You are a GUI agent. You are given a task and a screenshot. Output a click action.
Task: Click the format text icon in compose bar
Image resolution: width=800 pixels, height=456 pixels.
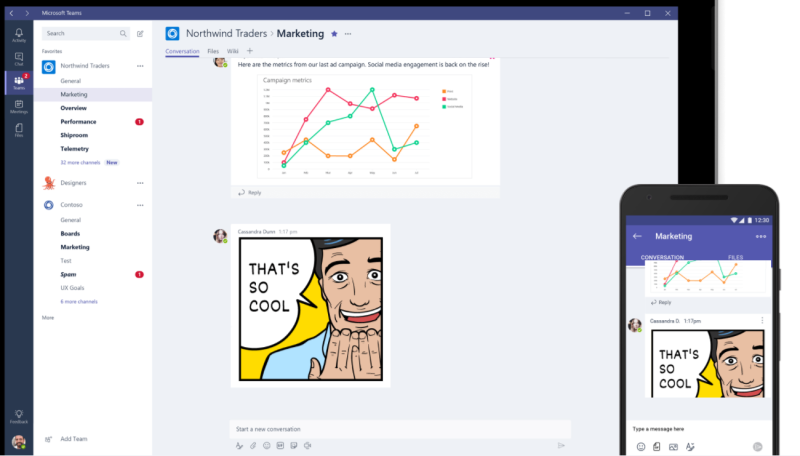239,445
